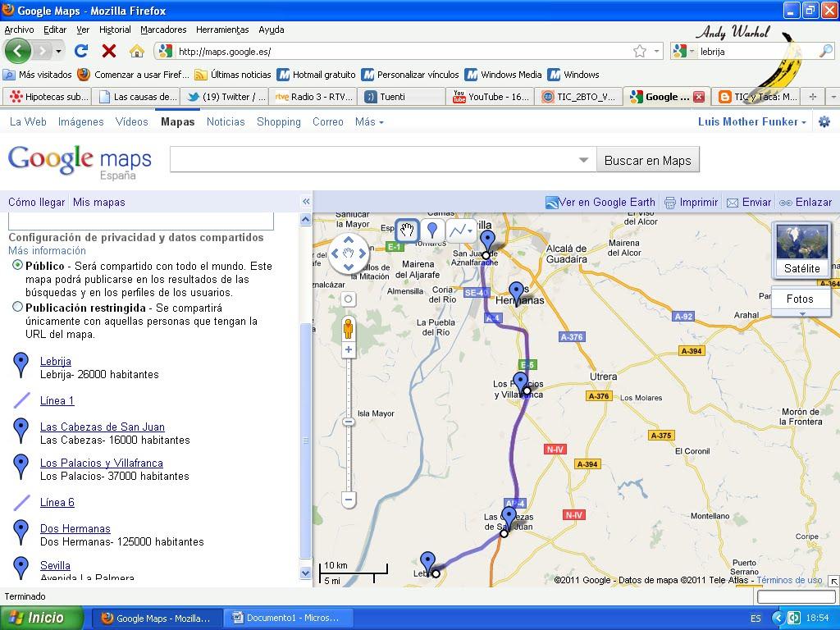Click the ES language indicator in taskbar

click(756, 619)
